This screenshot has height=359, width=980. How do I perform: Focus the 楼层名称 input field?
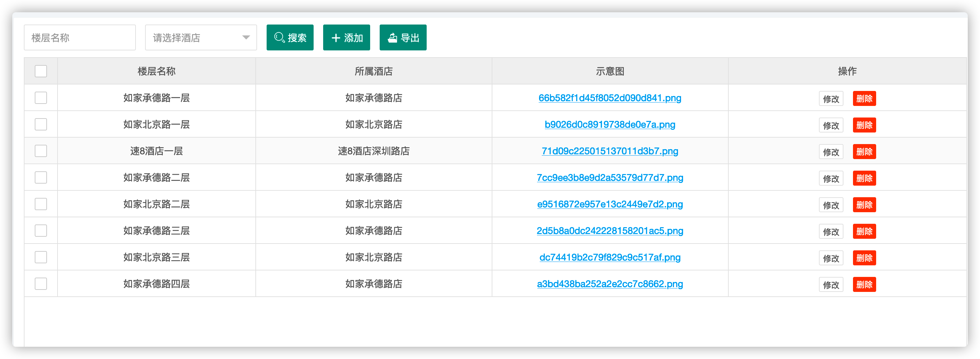click(80, 37)
